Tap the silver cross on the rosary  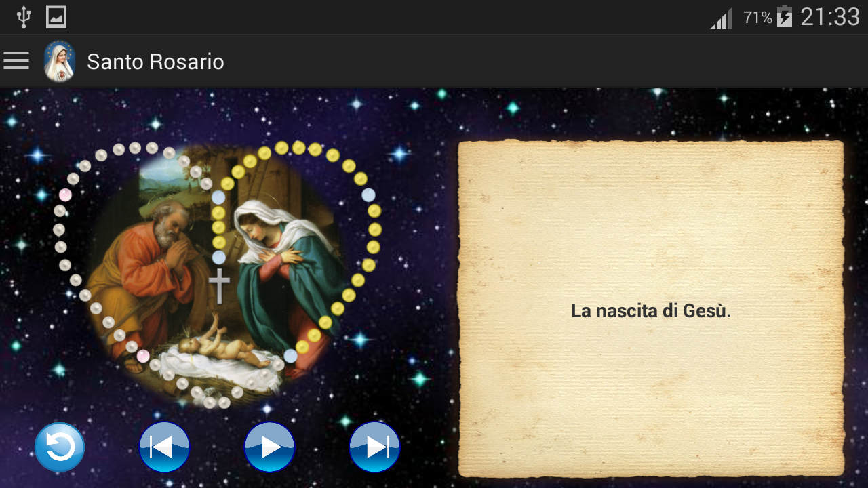tap(219, 286)
